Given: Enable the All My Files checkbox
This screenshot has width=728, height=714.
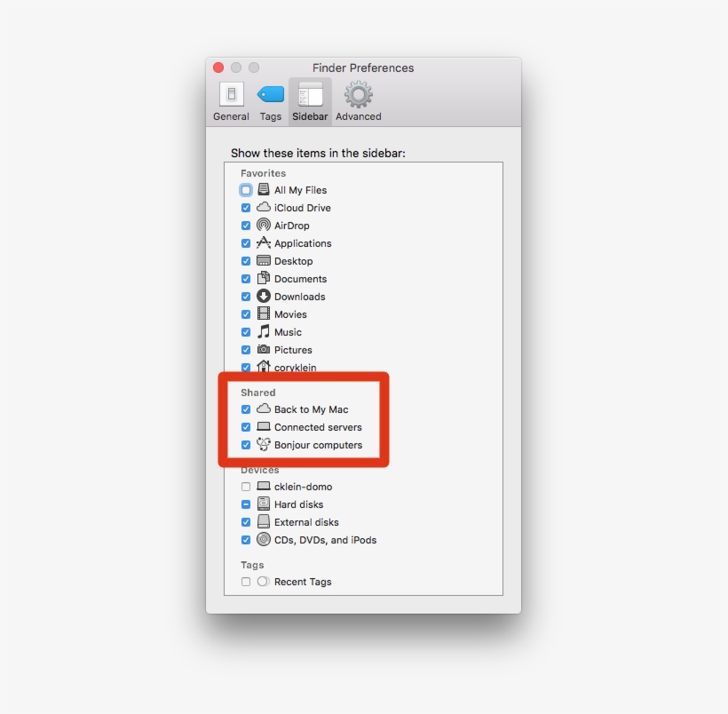Looking at the screenshot, I should (246, 190).
